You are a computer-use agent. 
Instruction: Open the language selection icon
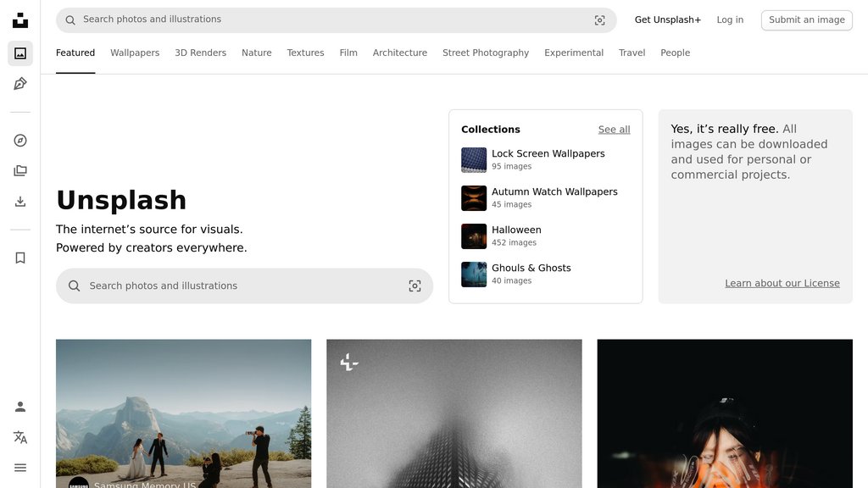[x=19, y=437]
